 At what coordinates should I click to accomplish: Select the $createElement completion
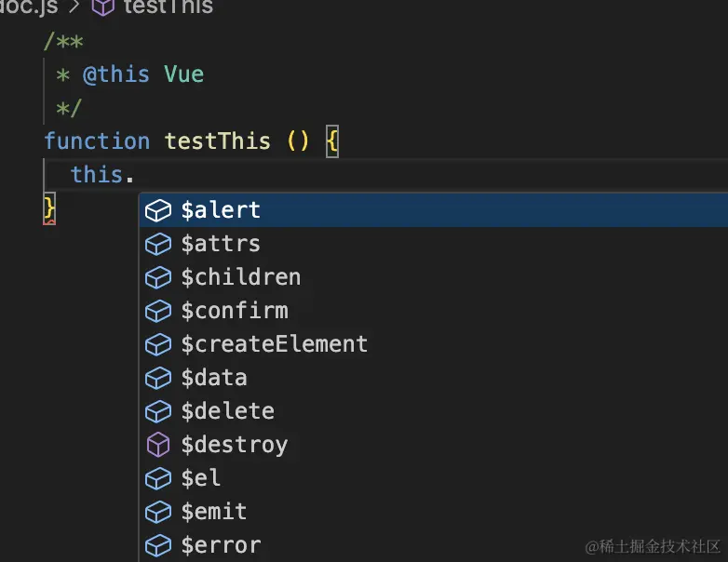pos(275,344)
